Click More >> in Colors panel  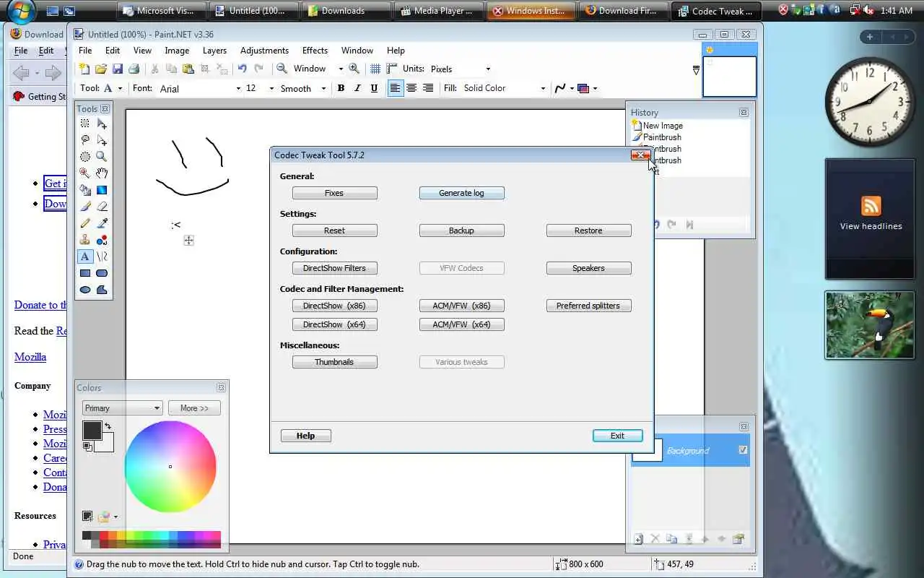pos(194,408)
